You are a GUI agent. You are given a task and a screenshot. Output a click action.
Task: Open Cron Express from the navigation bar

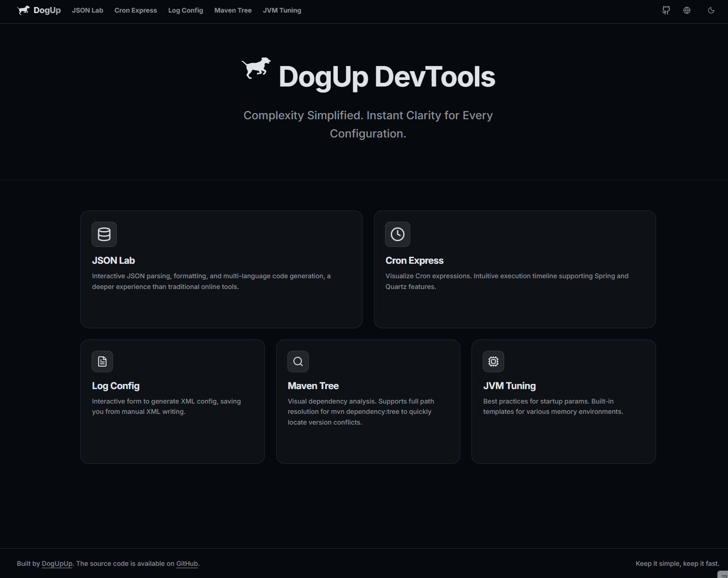pyautogui.click(x=136, y=10)
